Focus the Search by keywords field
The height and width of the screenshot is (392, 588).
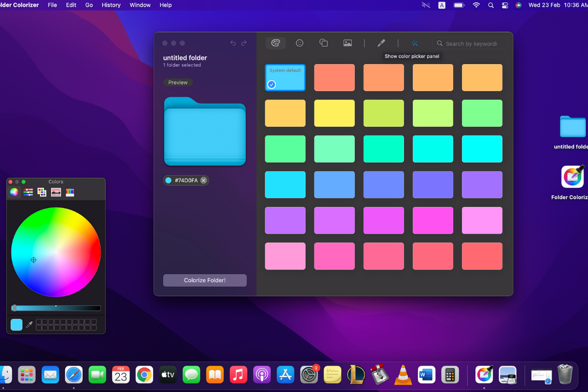471,44
